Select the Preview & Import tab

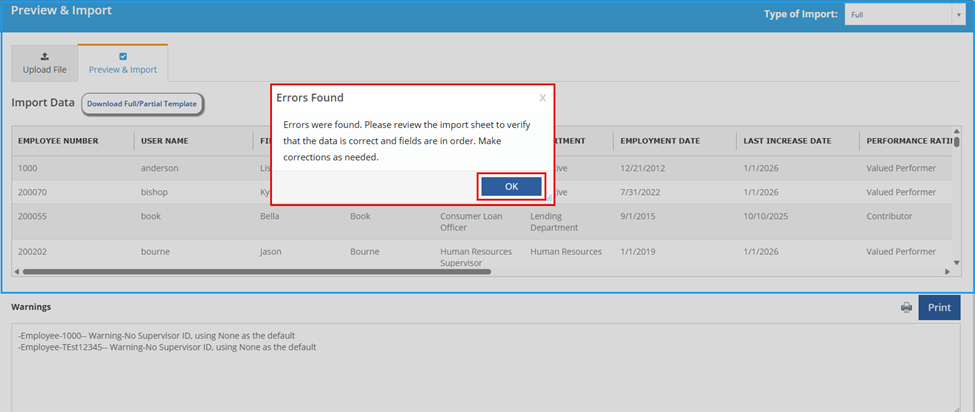122,63
